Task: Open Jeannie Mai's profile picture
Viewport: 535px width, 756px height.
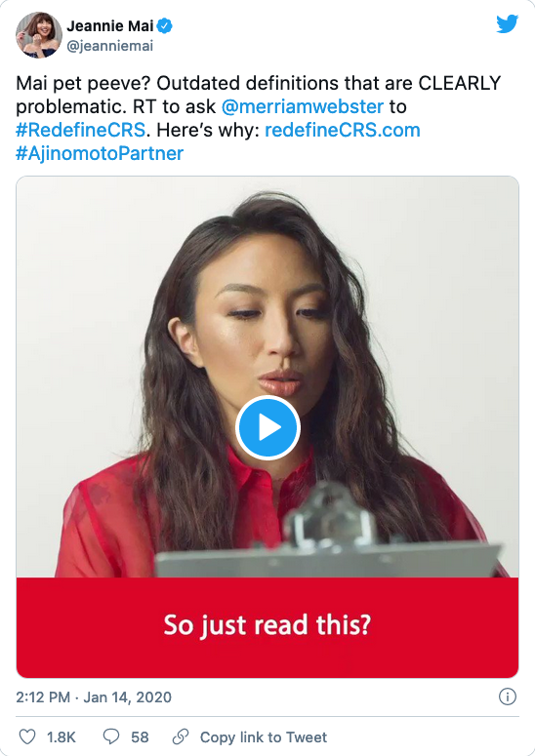Action: (39, 35)
